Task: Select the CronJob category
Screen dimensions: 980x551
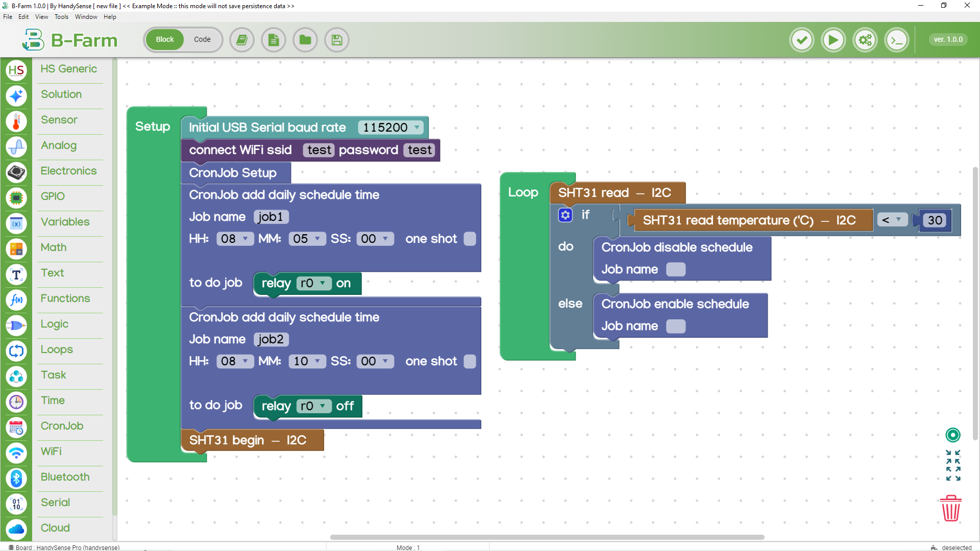Action: (x=62, y=425)
